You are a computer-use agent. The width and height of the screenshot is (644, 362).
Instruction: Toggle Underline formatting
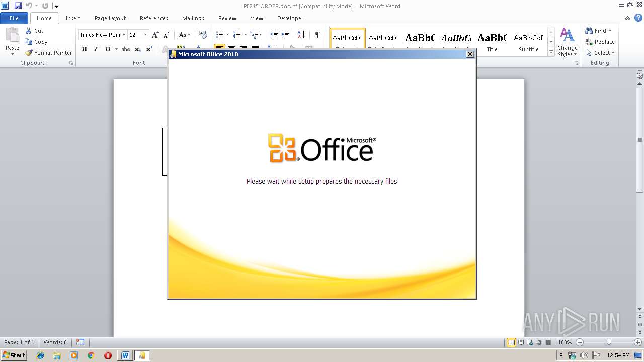[108, 49]
